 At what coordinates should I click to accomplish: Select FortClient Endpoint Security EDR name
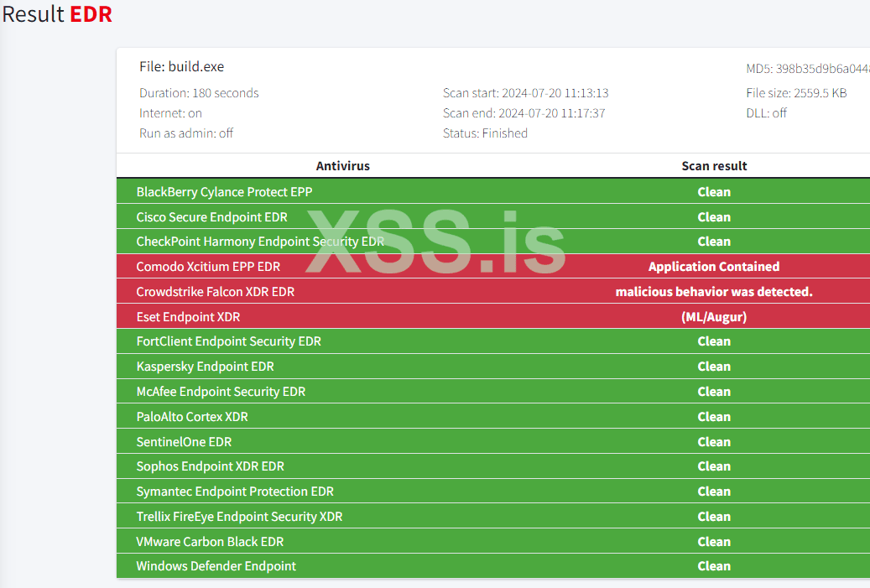pyautogui.click(x=228, y=341)
